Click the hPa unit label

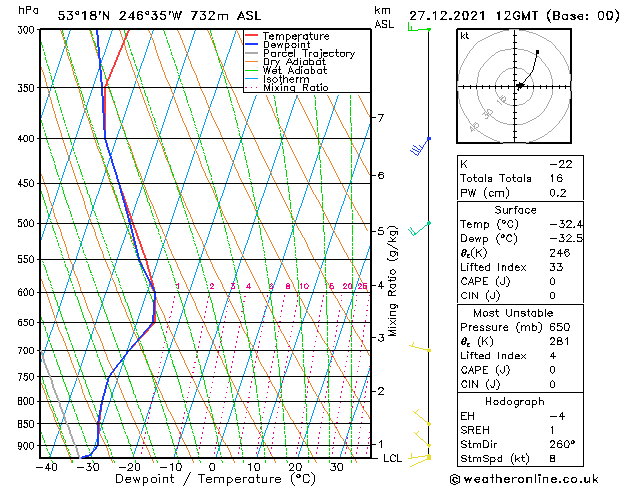pyautogui.click(x=28, y=10)
